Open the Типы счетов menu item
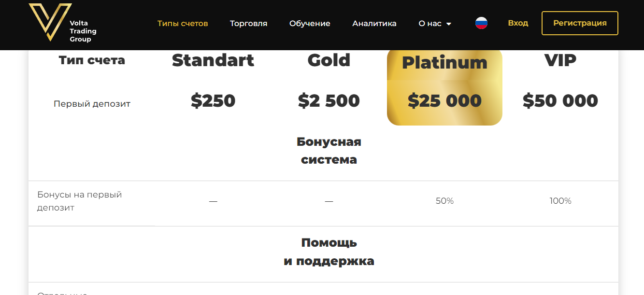Screen dimensions: 644x295 coord(183,23)
